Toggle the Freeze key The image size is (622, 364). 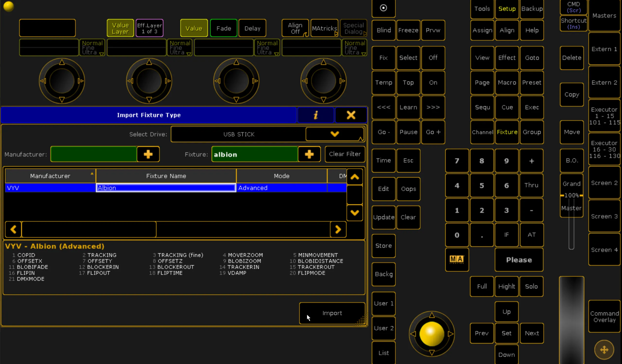pyautogui.click(x=408, y=30)
